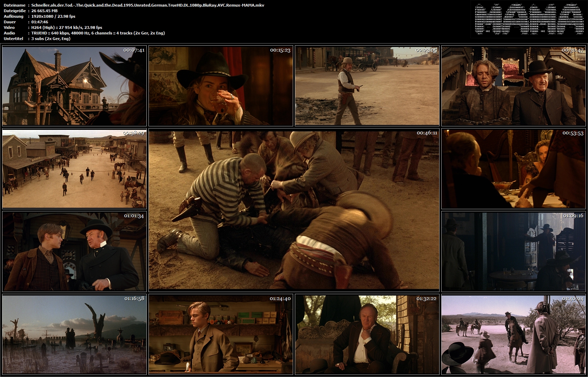Open the thumbnail at 00:07:41
This screenshot has width=588, height=377.
(74, 86)
